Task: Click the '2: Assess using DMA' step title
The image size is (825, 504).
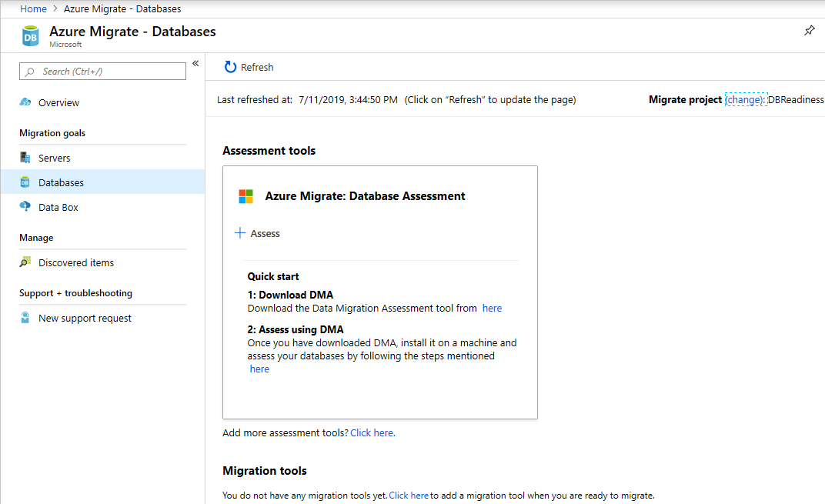Action: (296, 329)
